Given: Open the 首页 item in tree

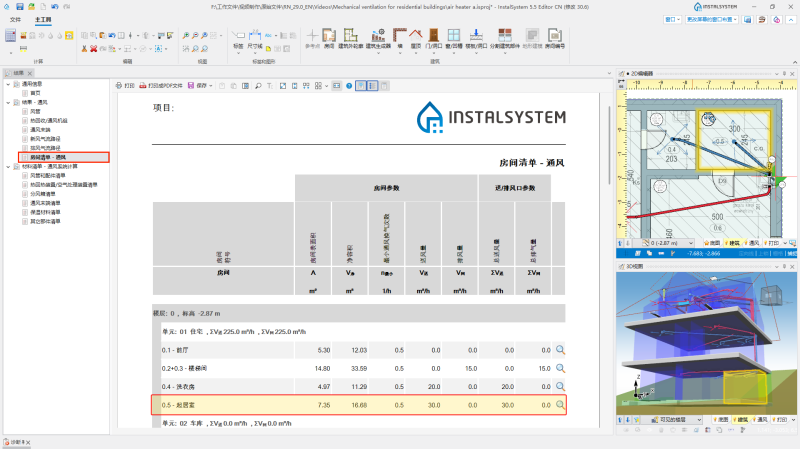Looking at the screenshot, I should [35, 93].
